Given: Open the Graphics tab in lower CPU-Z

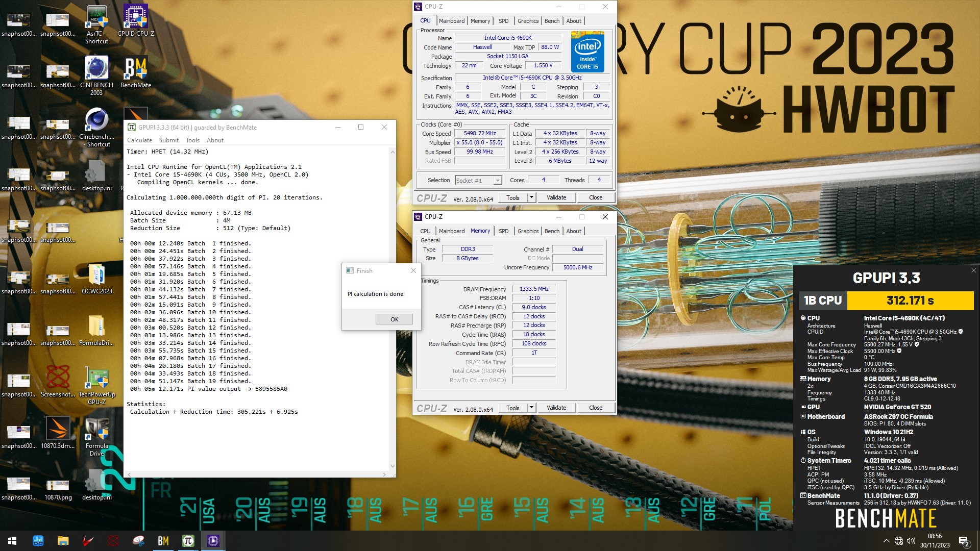Looking at the screenshot, I should point(528,231).
